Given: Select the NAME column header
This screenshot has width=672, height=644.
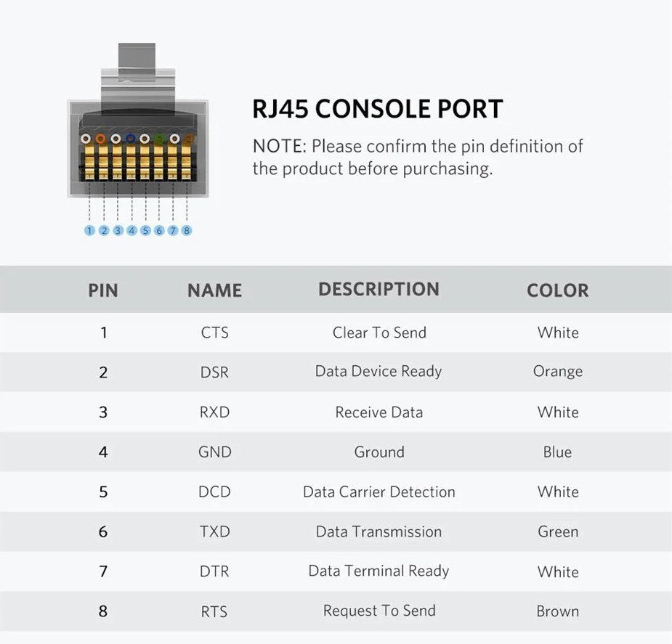Looking at the screenshot, I should click(215, 290).
